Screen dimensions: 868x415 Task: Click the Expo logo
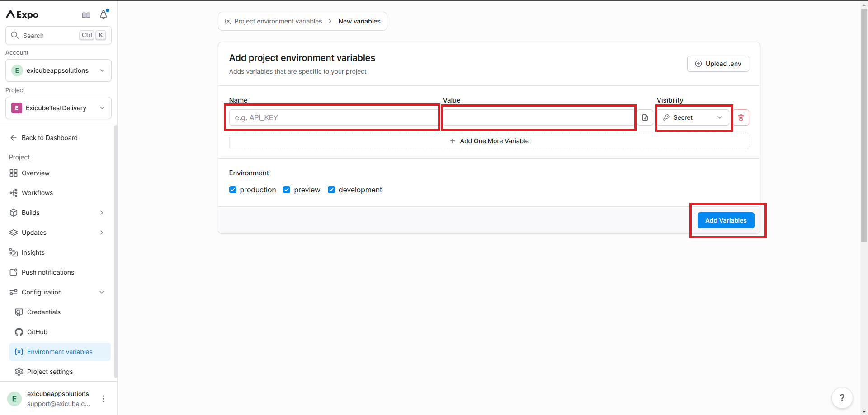pyautogui.click(x=22, y=15)
